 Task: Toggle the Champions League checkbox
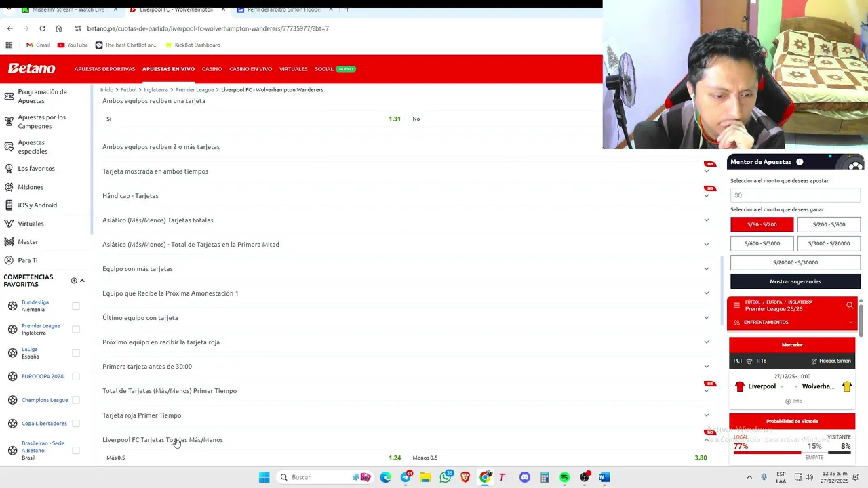tap(76, 400)
